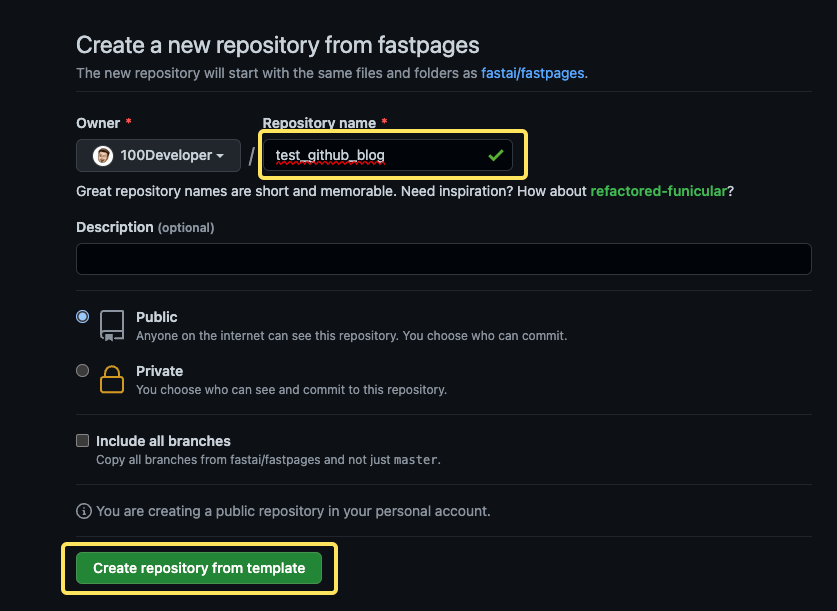Click the Description (optional) label
Viewport: 837px width, 611px height.
tap(145, 227)
